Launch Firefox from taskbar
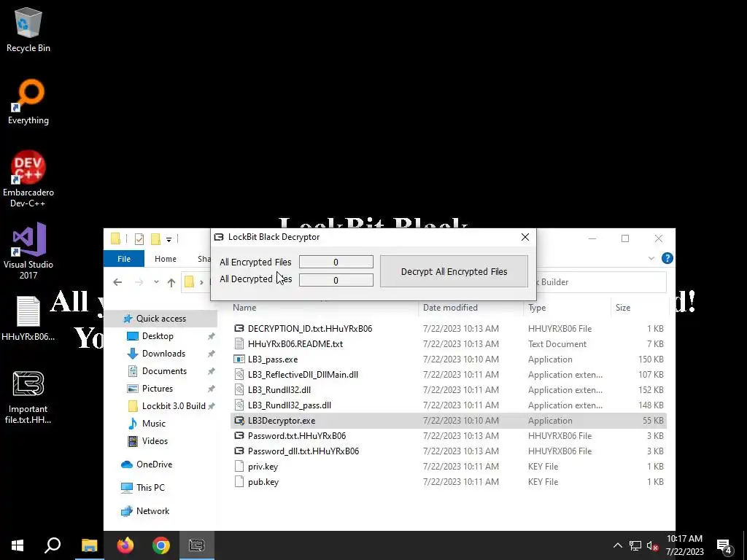The height and width of the screenshot is (560, 747). tap(125, 545)
